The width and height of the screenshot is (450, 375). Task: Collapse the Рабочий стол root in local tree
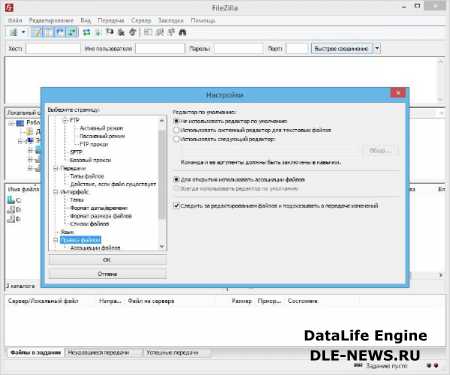click(x=11, y=123)
